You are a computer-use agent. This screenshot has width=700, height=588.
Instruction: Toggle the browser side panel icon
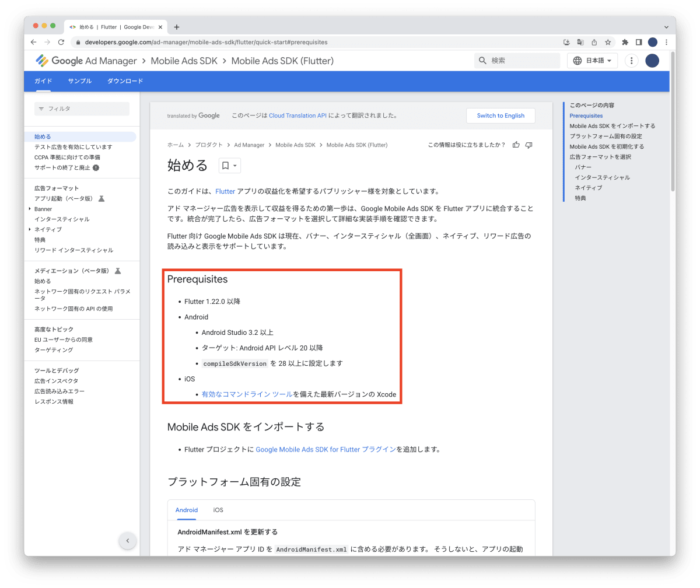[639, 42]
